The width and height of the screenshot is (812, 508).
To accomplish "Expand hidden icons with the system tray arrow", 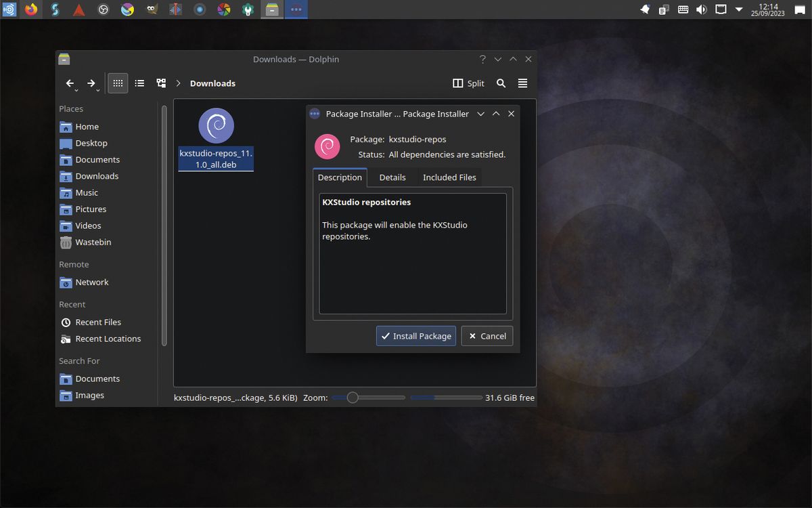I will tap(738, 9).
